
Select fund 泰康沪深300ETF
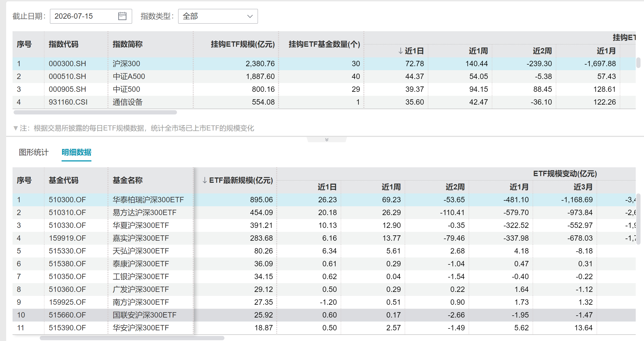point(141,264)
